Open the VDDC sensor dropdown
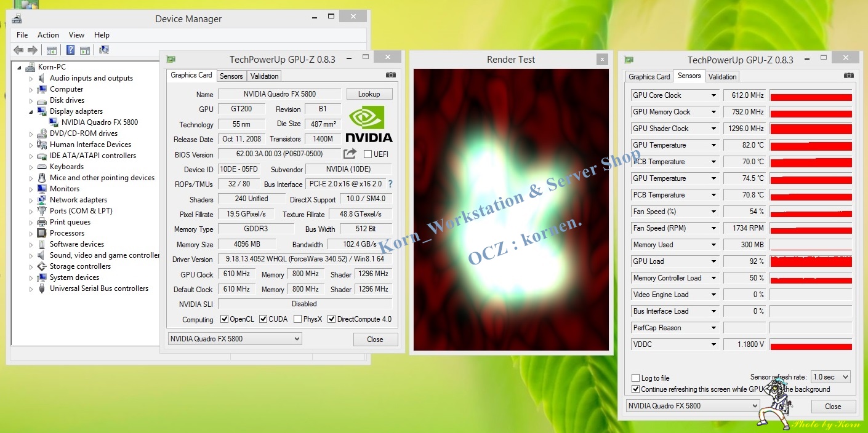The image size is (868, 433). point(714,344)
